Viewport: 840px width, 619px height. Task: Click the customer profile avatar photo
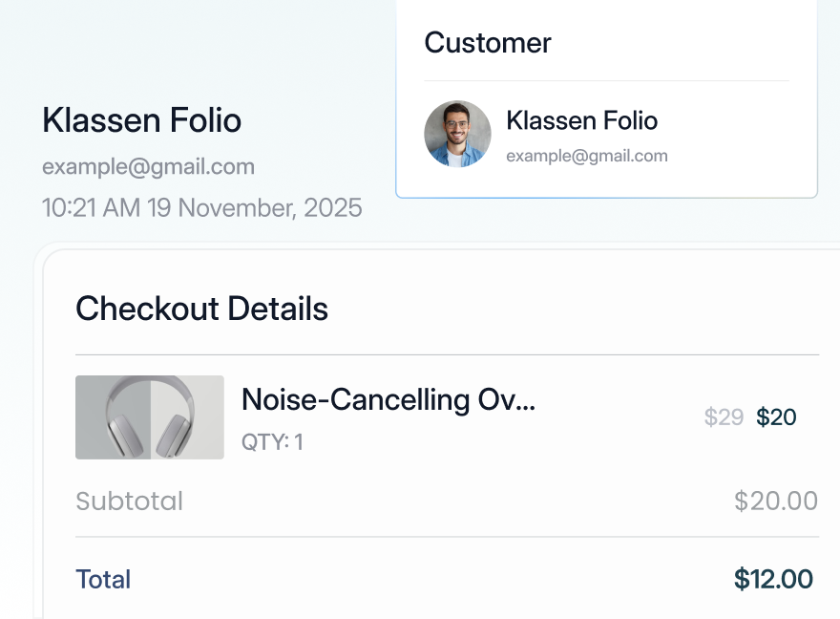tap(457, 134)
